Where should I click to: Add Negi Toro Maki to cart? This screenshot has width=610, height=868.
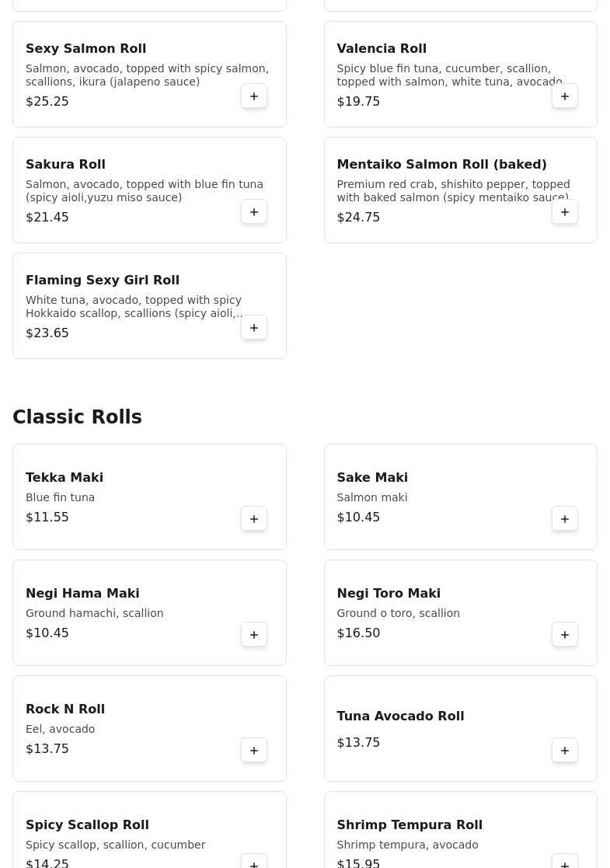tap(565, 635)
